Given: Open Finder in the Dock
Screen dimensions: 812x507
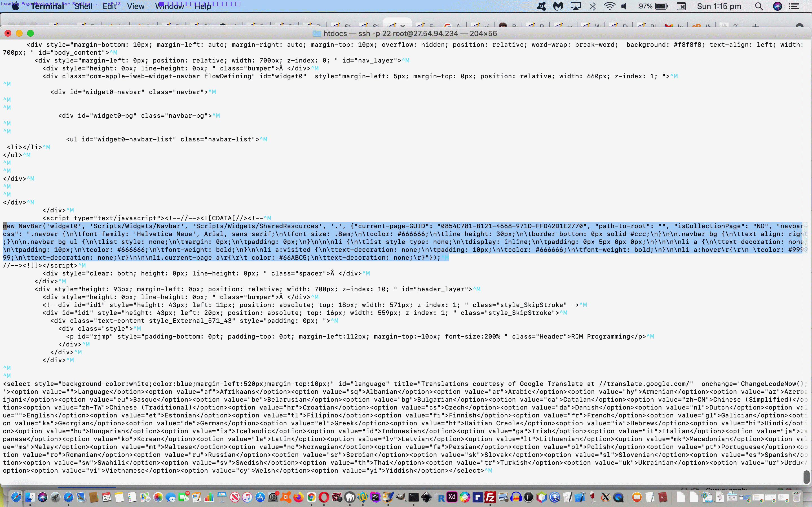Looking at the screenshot, I should click(x=30, y=497).
